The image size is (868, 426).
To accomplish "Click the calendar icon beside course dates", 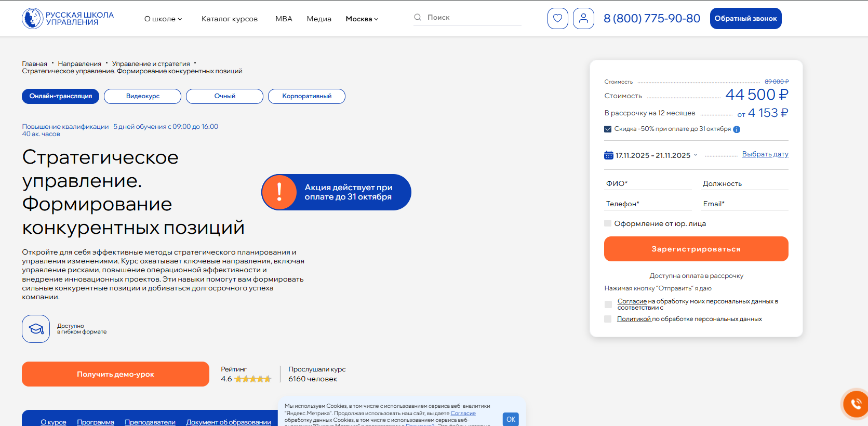I will point(609,155).
